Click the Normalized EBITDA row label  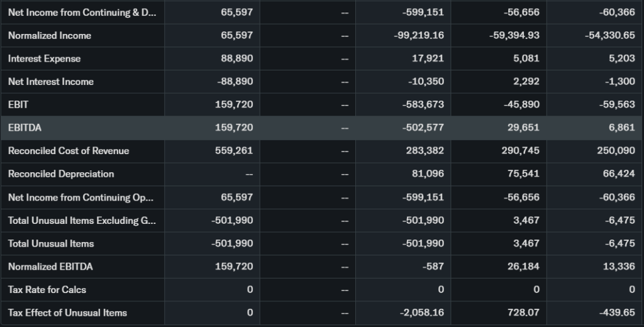(50, 267)
